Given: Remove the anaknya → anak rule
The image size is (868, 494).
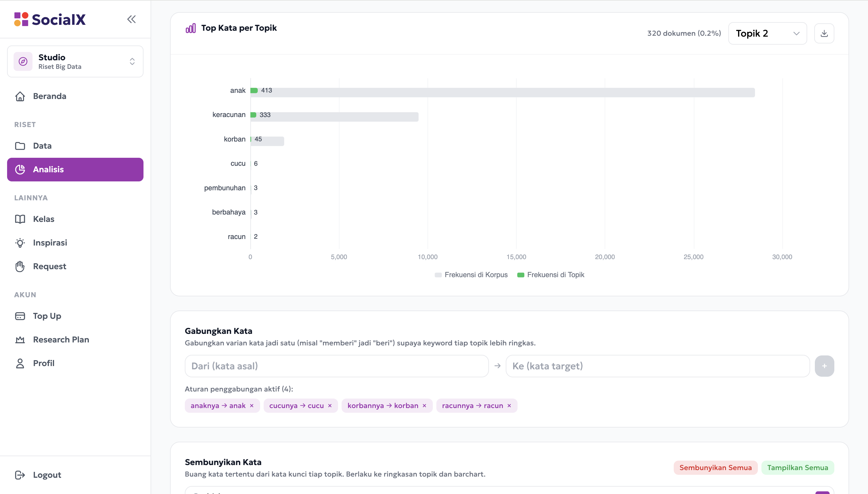Looking at the screenshot, I should pos(252,406).
